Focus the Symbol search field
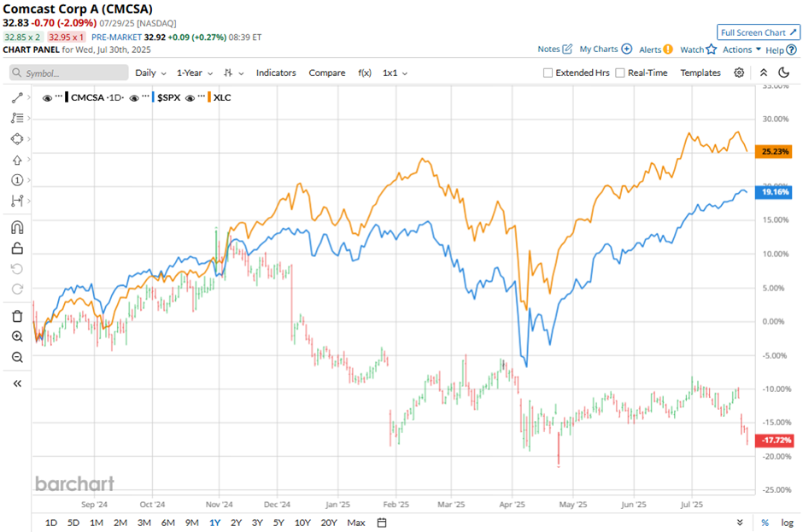Image resolution: width=803 pixels, height=532 pixels. [x=68, y=73]
